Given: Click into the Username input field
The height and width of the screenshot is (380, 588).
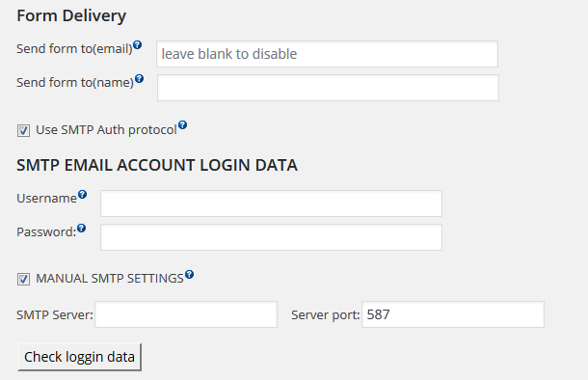Looking at the screenshot, I should pyautogui.click(x=271, y=204).
